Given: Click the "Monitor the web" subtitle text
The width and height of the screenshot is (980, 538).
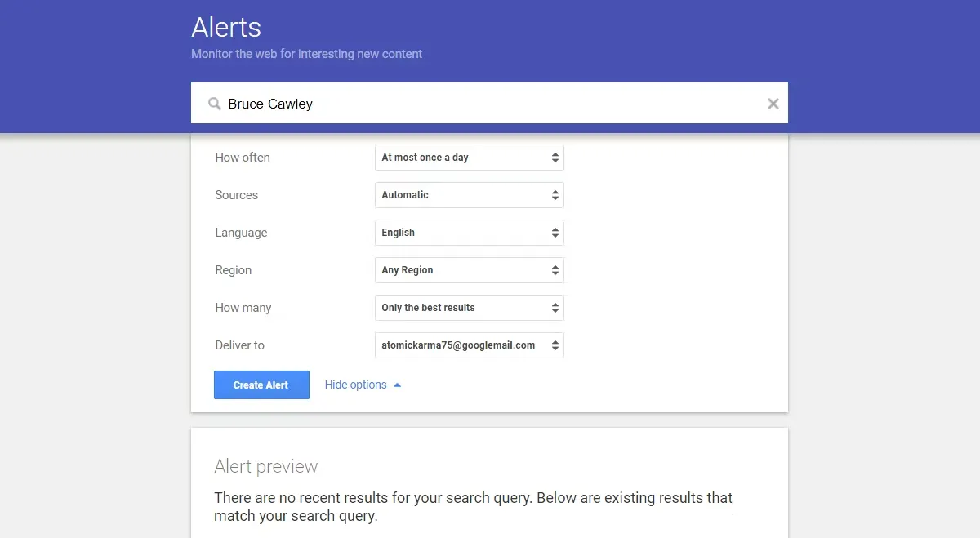Looking at the screenshot, I should 306,54.
